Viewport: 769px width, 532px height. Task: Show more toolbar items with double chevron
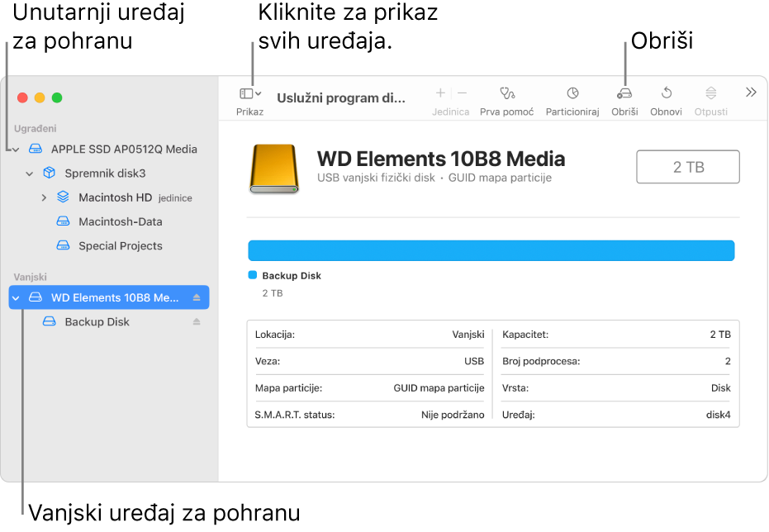(x=751, y=93)
